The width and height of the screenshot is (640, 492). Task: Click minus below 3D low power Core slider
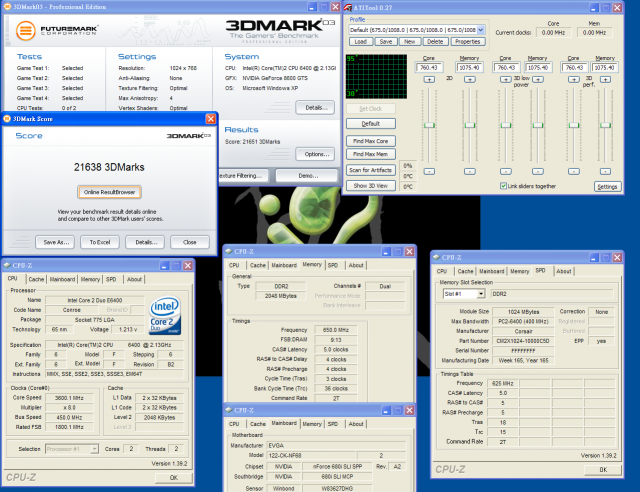[x=506, y=171]
